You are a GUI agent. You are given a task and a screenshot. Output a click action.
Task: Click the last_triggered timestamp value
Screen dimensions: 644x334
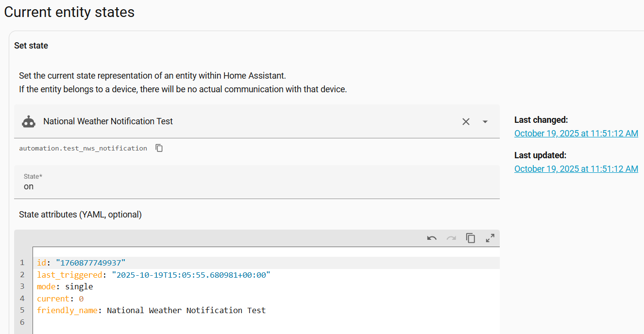(x=191, y=275)
